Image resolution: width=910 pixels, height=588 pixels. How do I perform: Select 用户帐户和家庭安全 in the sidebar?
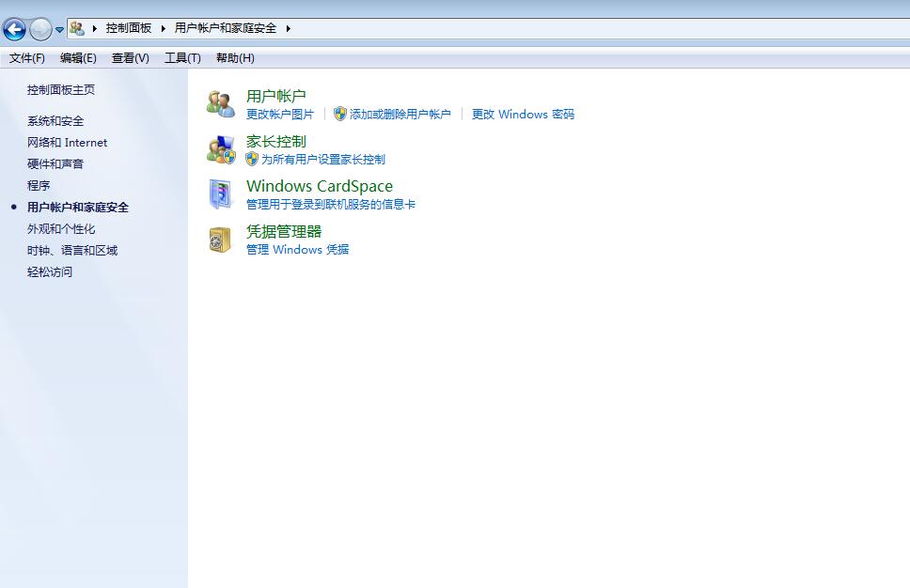78,207
